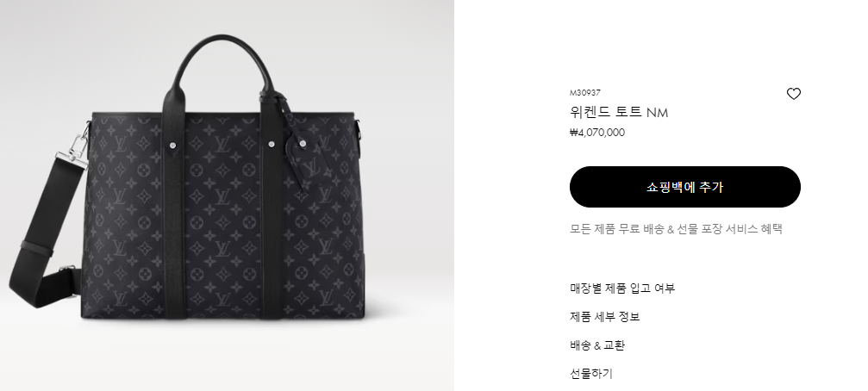The image size is (868, 391).
Task: Click the black shoulder strap in the photo
Action: 46,233
